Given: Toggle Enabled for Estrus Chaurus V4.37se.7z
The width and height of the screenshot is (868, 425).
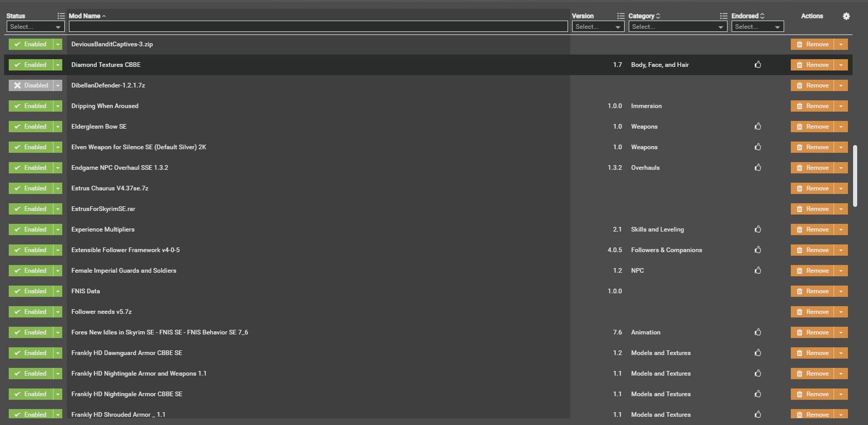Looking at the screenshot, I should tap(31, 188).
